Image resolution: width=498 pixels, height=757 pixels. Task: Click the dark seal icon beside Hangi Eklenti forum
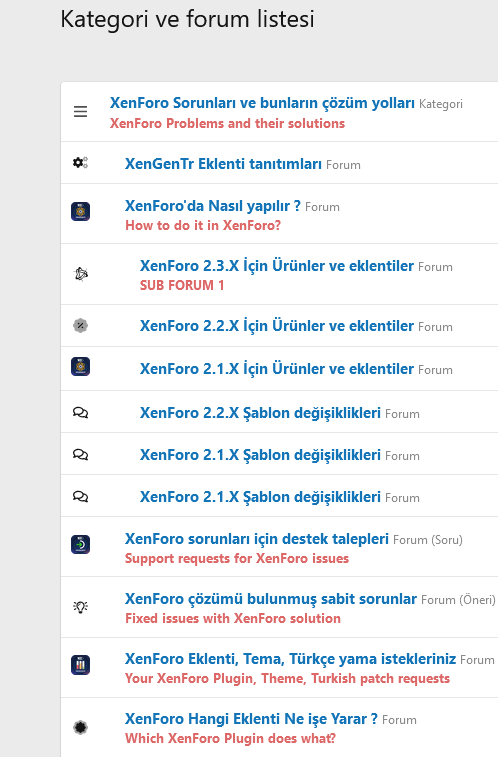point(81,727)
